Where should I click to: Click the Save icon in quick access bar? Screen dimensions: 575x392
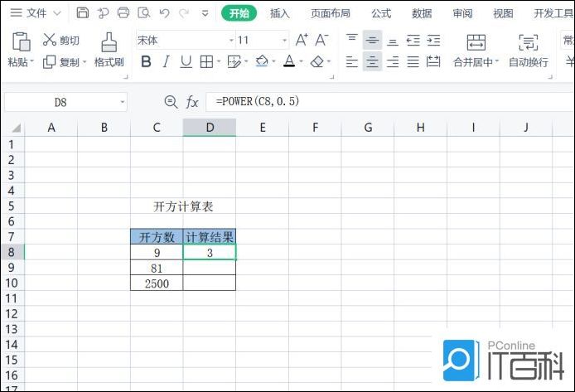click(83, 12)
